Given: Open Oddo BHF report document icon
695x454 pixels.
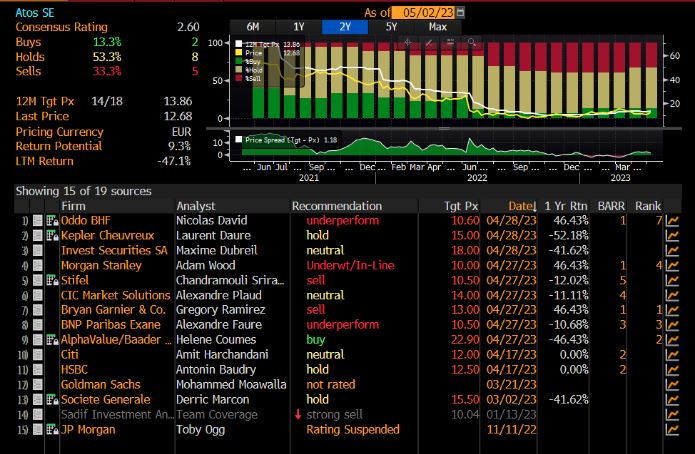Looking at the screenshot, I should click(x=38, y=220).
